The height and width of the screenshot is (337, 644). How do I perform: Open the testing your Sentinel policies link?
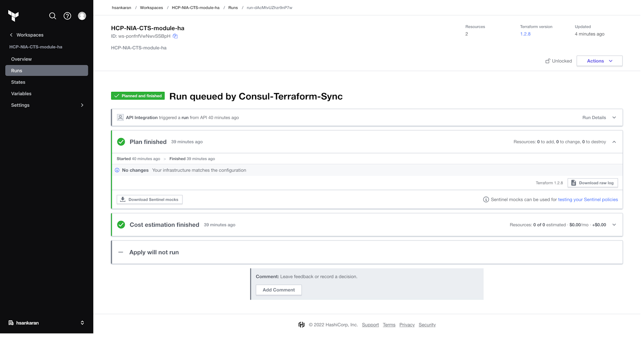588,199
